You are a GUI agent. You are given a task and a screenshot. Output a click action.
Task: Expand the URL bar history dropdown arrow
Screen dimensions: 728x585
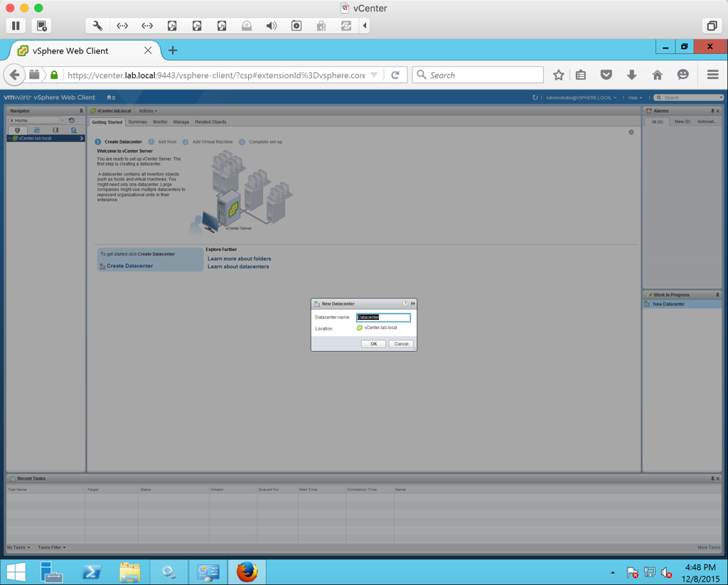click(x=374, y=75)
